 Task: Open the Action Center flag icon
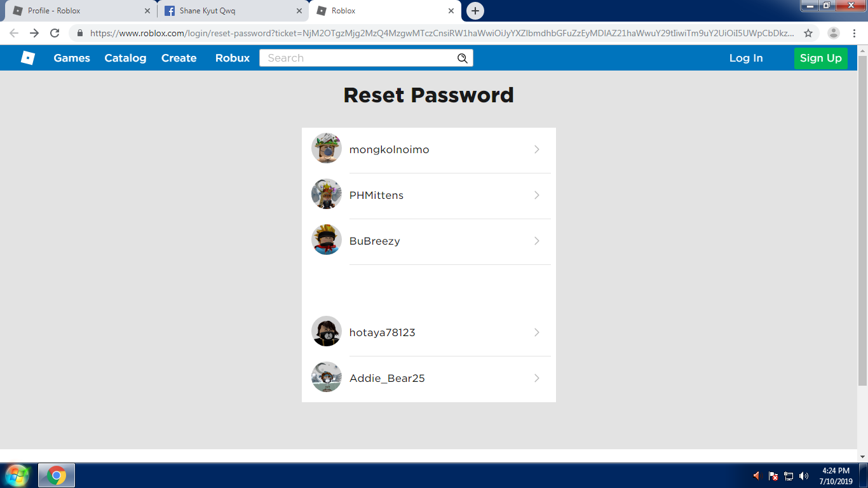click(x=773, y=476)
